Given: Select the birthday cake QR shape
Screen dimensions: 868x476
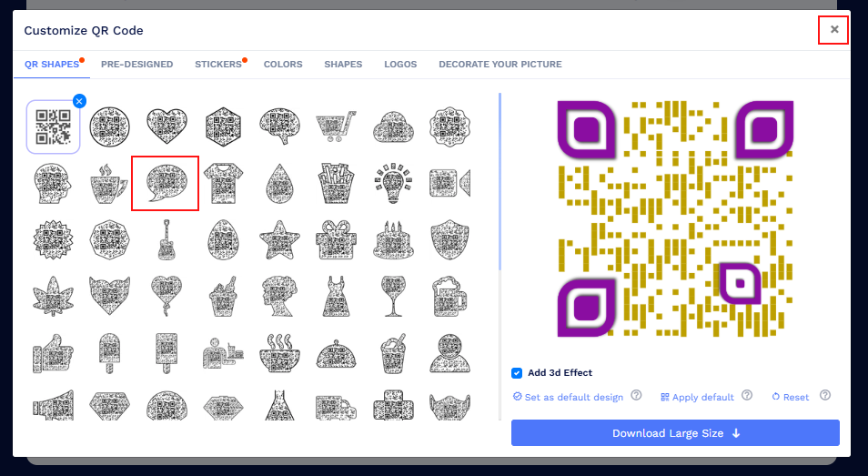Looking at the screenshot, I should click(394, 239).
